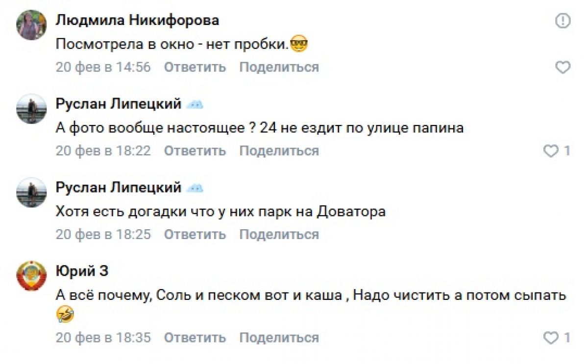The width and height of the screenshot is (588, 364).
Task: Share Юрий З's comment
Action: pos(279,338)
